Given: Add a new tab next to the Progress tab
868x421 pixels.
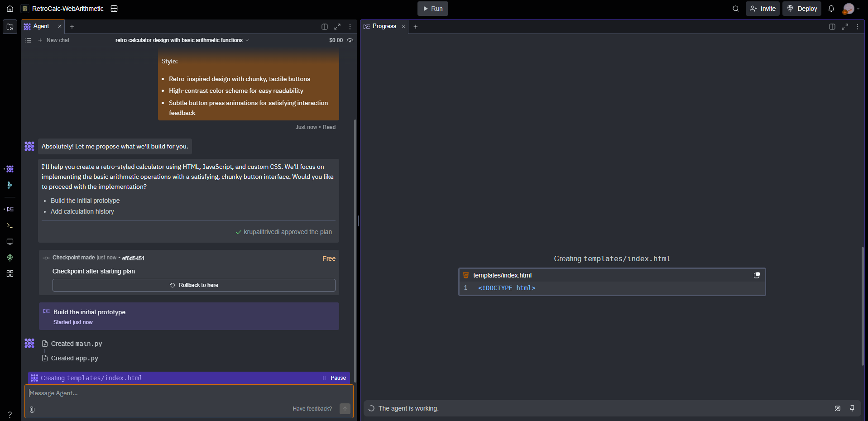Looking at the screenshot, I should pyautogui.click(x=416, y=27).
